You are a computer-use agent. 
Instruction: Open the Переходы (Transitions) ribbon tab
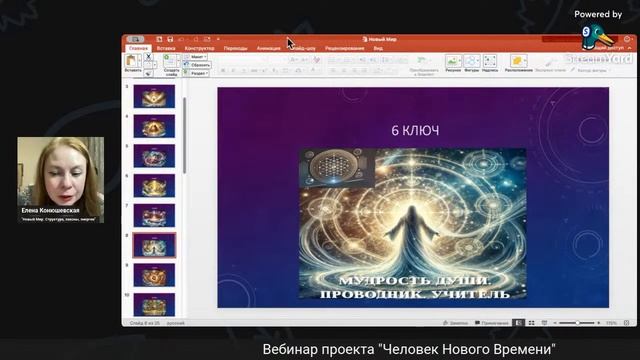[x=236, y=48]
